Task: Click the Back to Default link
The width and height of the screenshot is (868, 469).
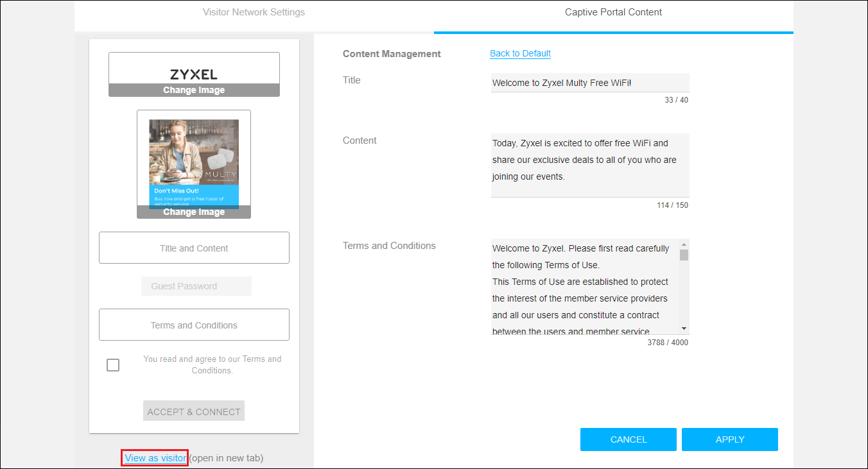Action: coord(520,53)
